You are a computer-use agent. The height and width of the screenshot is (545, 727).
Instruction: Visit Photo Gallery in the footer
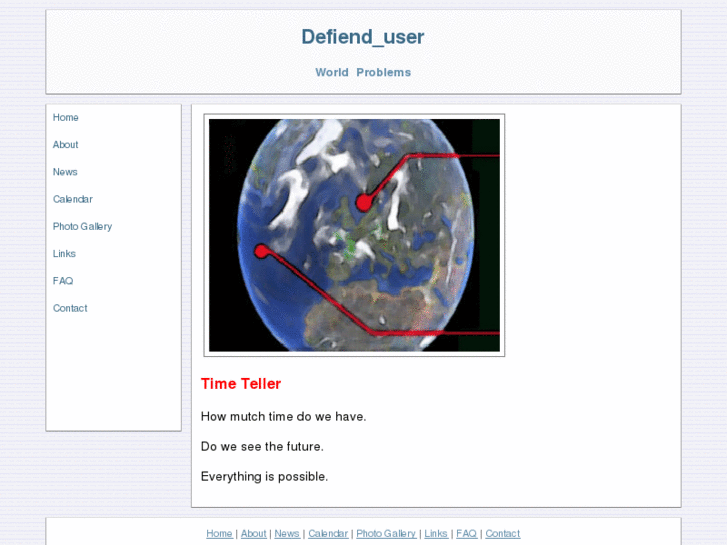pos(386,533)
